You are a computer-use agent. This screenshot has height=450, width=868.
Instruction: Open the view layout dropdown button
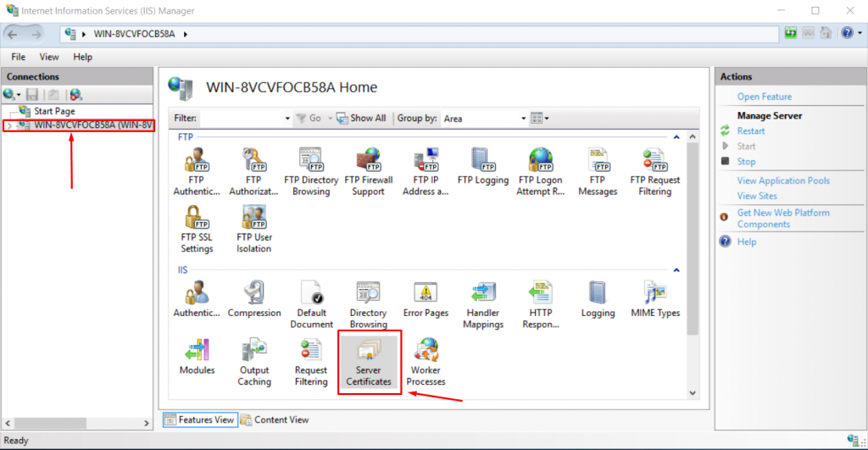[x=540, y=118]
